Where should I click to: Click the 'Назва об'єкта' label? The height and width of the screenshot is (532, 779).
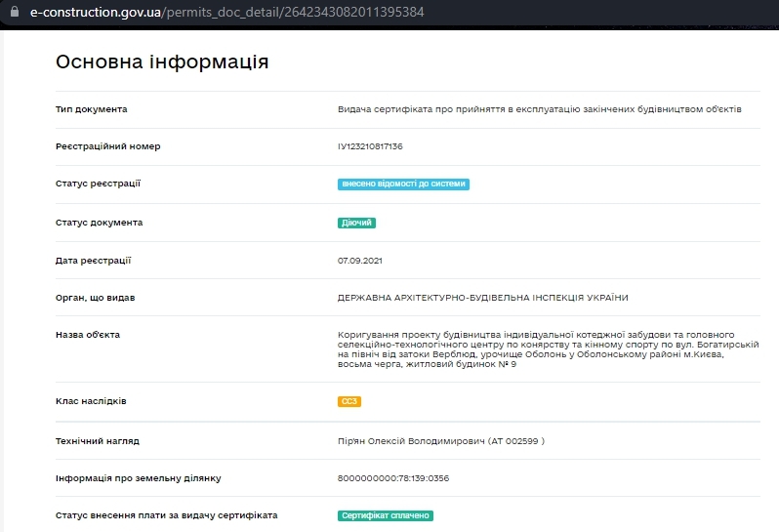88,335
